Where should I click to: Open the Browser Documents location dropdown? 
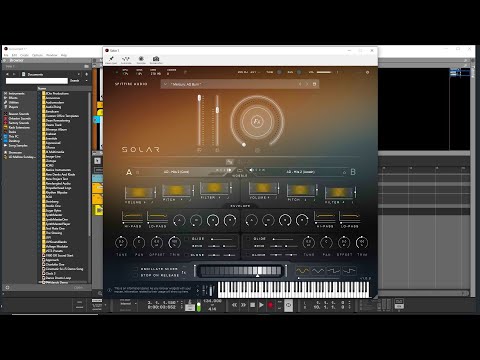(51, 74)
